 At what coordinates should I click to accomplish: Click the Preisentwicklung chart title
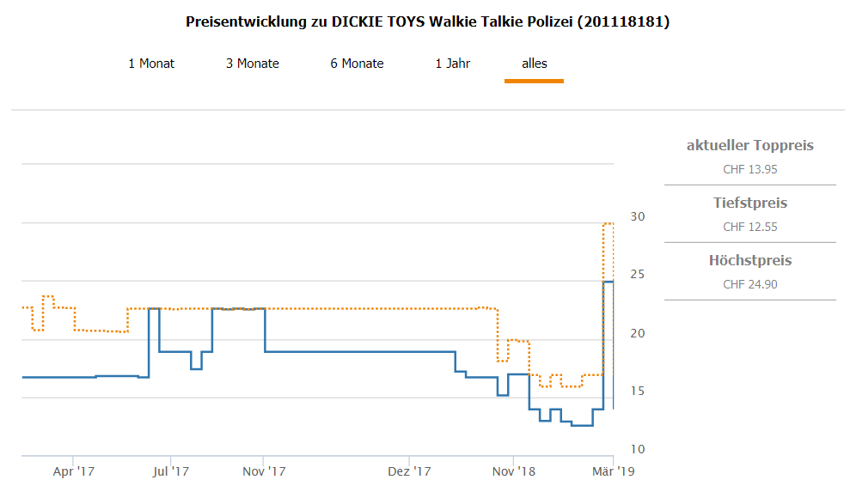[427, 22]
